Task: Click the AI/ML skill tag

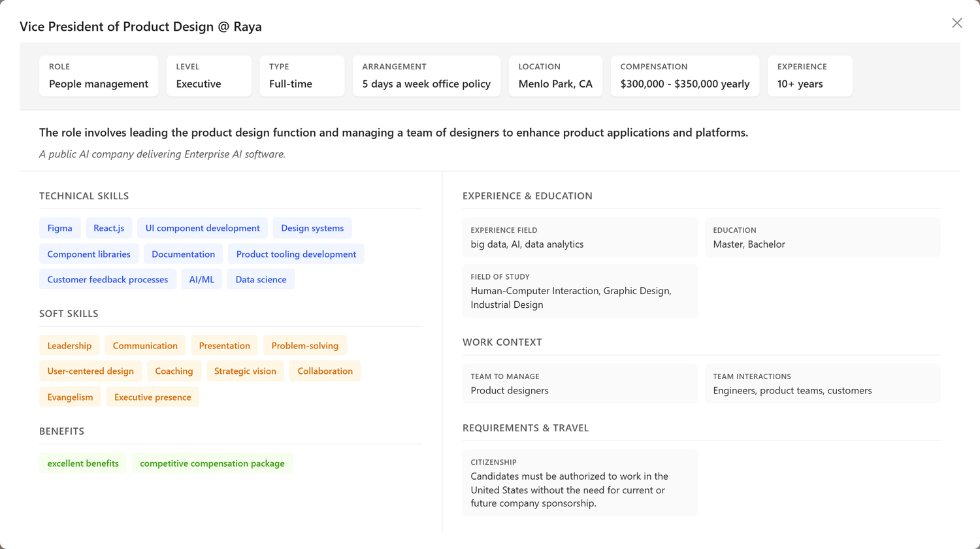Action: (202, 279)
